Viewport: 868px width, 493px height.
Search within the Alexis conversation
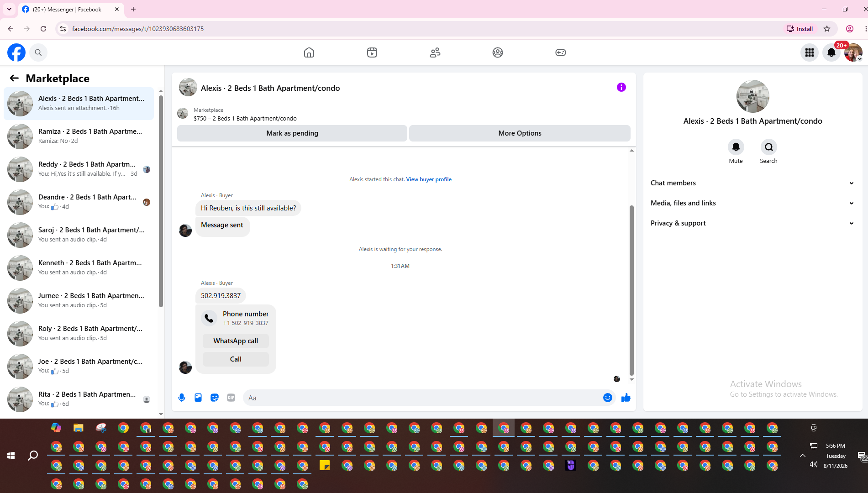click(769, 147)
